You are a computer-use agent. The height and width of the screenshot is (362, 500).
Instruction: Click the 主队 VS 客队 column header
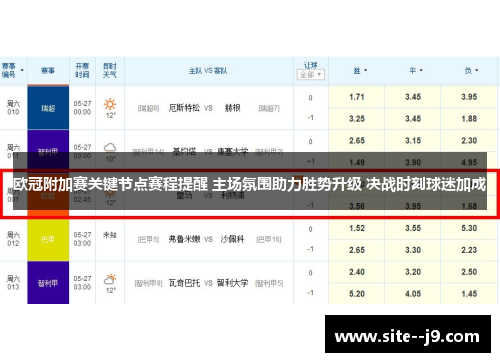point(208,71)
